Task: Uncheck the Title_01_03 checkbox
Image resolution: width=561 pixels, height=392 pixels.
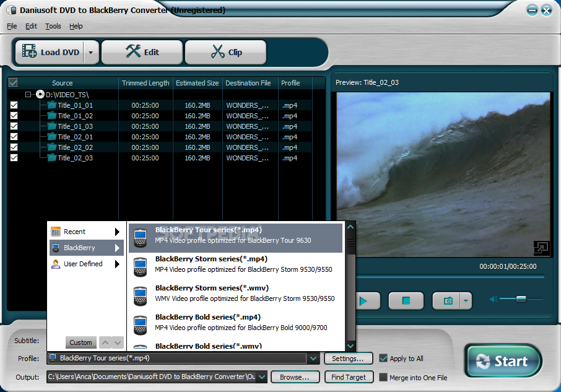Action: tap(14, 126)
